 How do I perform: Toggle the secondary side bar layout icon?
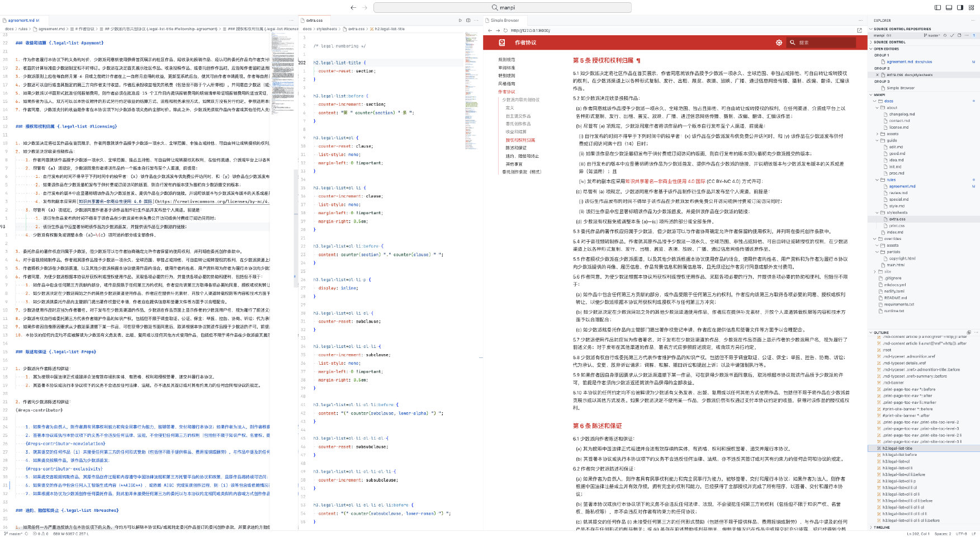click(x=960, y=7)
